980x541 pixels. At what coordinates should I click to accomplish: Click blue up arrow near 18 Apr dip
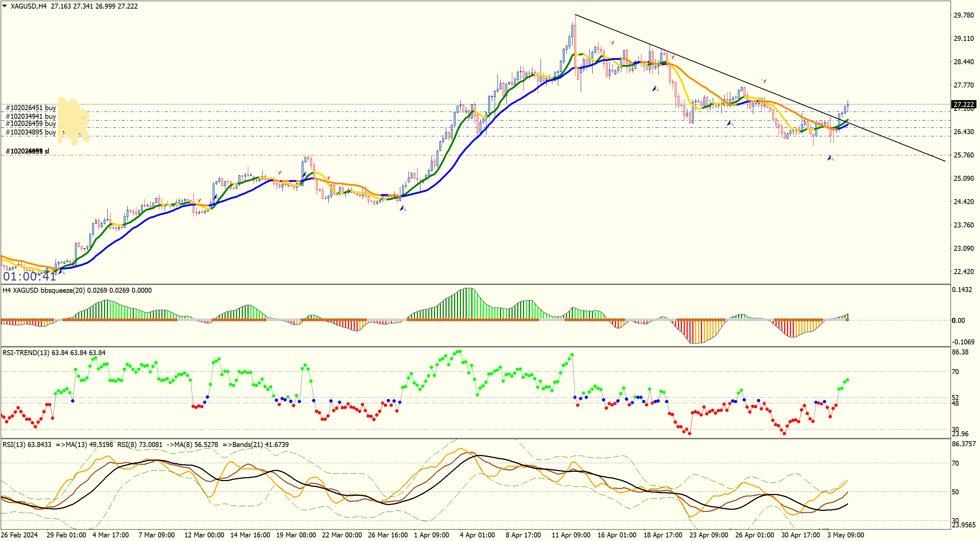coord(655,89)
